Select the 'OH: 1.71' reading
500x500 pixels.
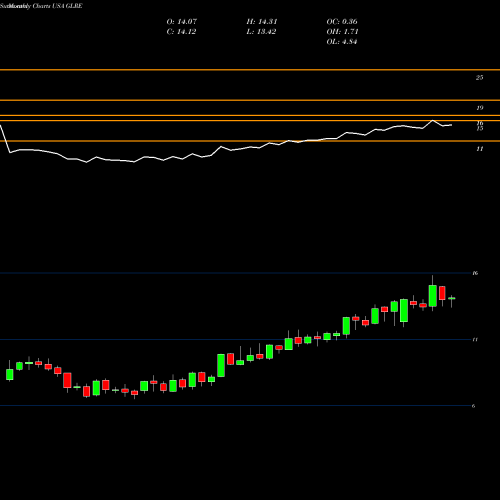point(342,32)
